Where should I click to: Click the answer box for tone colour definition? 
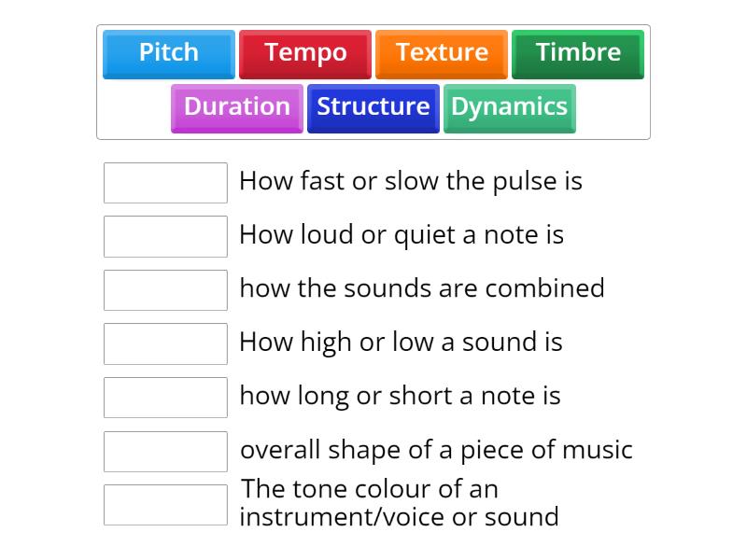pyautogui.click(x=165, y=504)
